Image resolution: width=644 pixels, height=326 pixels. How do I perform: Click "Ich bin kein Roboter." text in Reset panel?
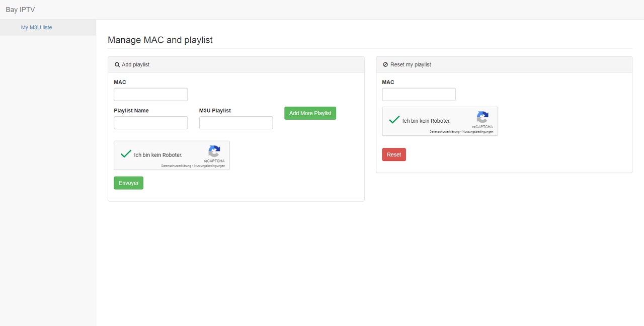click(426, 121)
